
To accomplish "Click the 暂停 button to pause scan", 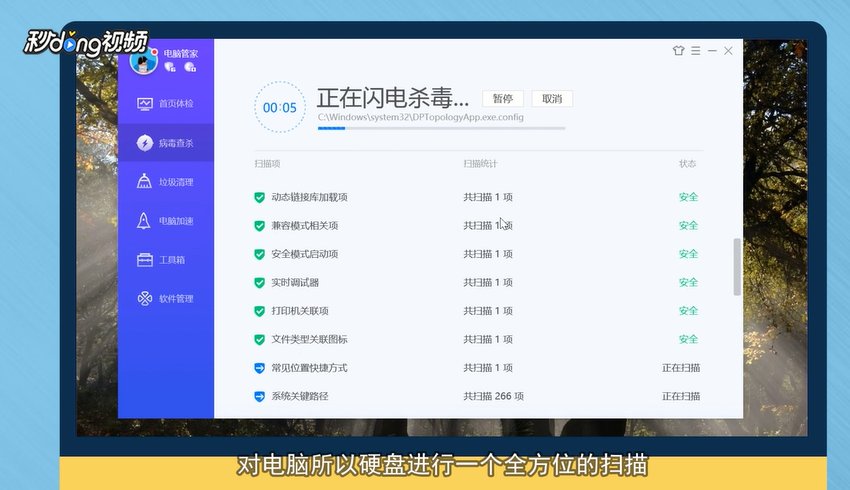I will coord(503,99).
